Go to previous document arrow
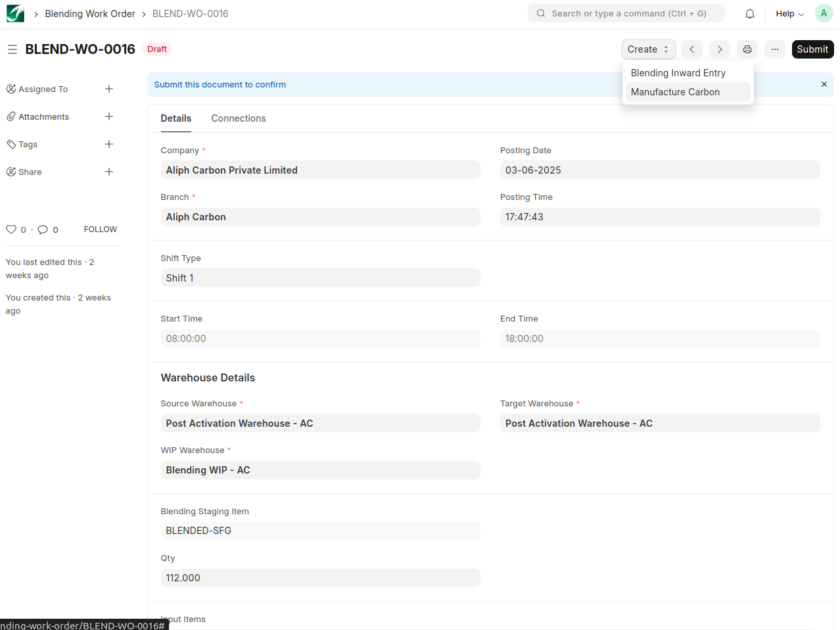 [691, 49]
